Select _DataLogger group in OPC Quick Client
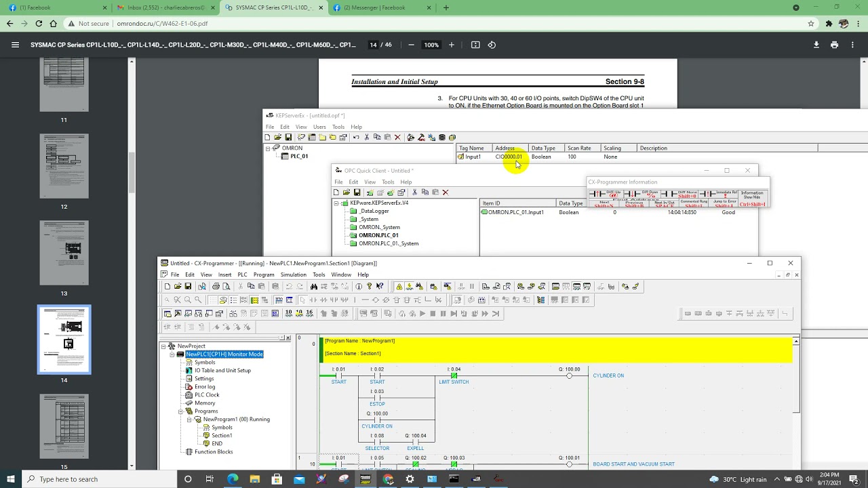 pos(374,211)
